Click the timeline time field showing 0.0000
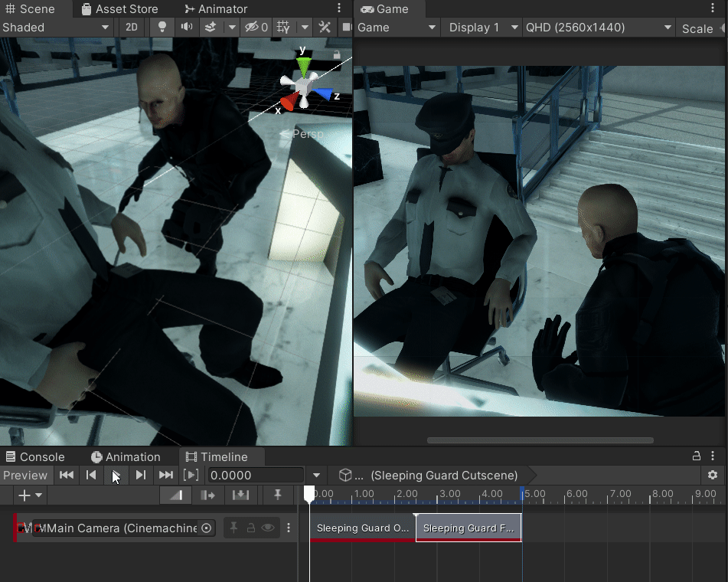Image resolution: width=728 pixels, height=582 pixels. 256,475
